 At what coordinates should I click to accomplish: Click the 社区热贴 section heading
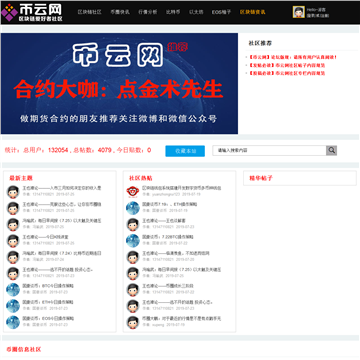click(141, 178)
